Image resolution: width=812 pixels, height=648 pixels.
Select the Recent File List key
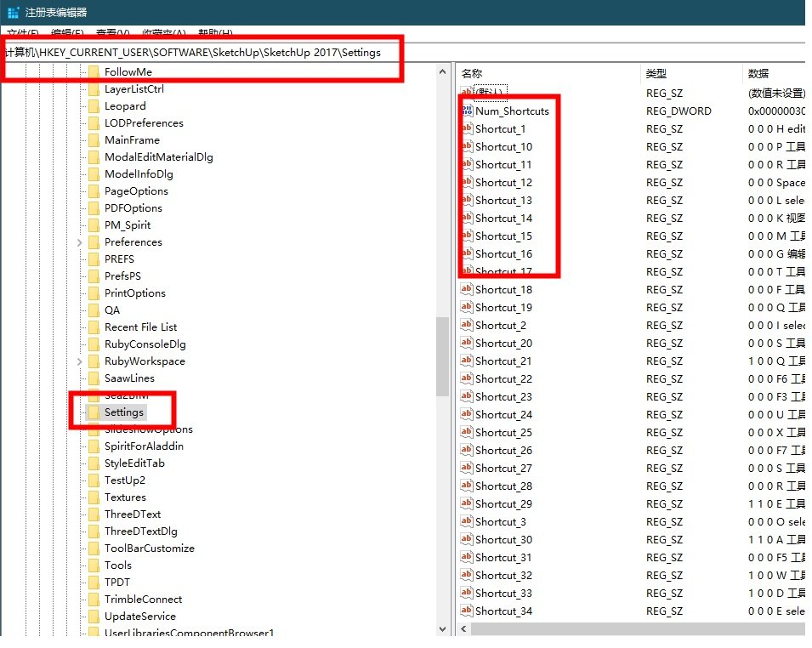tap(141, 327)
